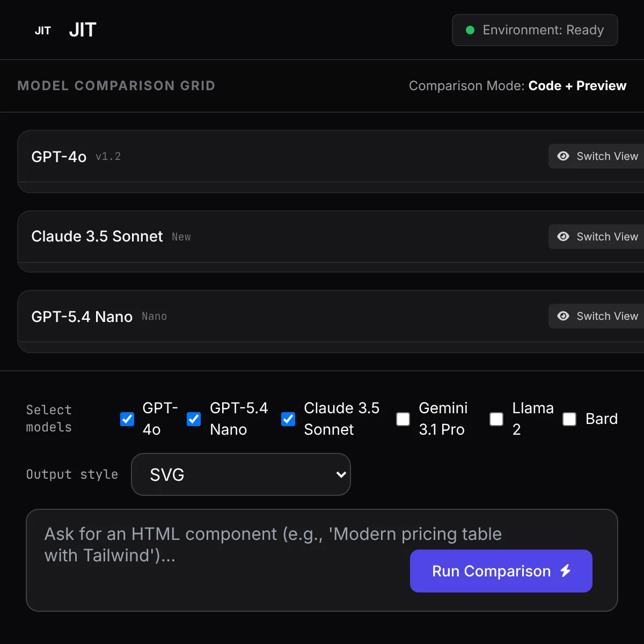
Task: Click the Select models label
Action: pyautogui.click(x=49, y=419)
